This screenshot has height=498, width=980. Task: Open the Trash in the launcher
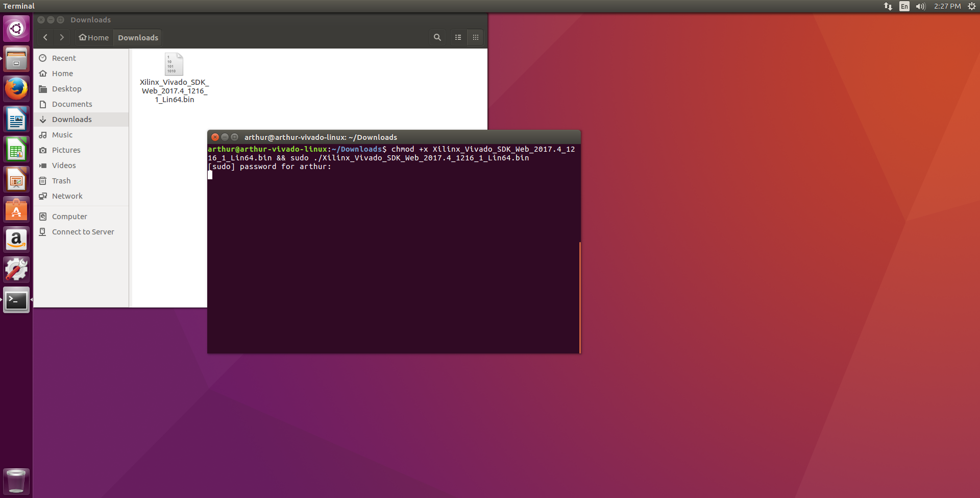point(16,481)
